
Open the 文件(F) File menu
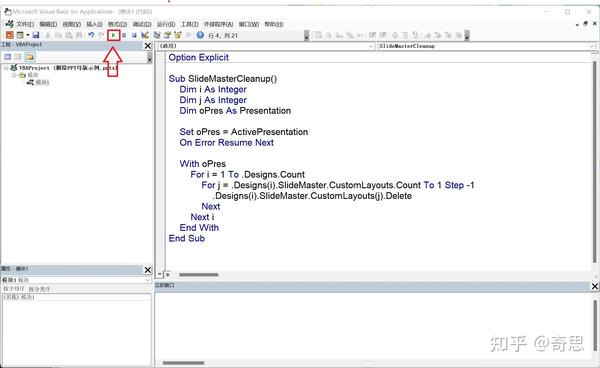click(x=25, y=24)
